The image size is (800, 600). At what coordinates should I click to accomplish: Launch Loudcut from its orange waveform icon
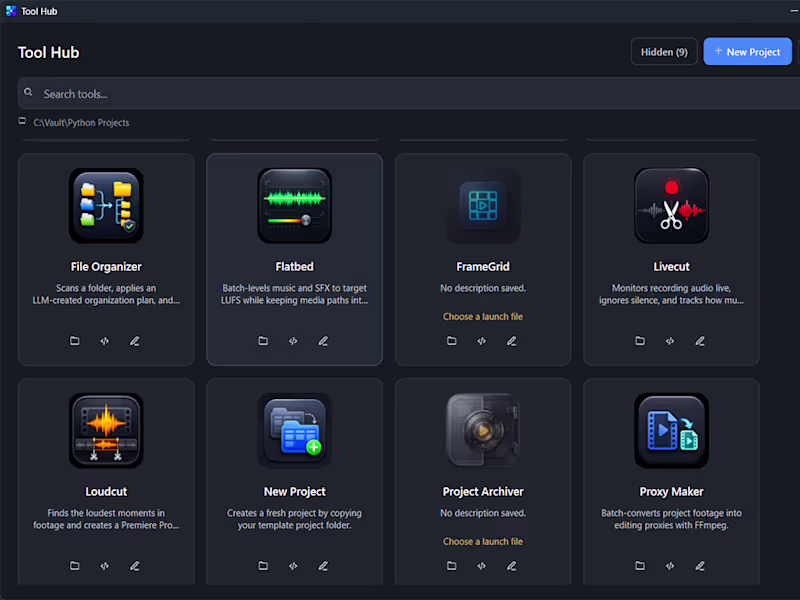tap(106, 431)
